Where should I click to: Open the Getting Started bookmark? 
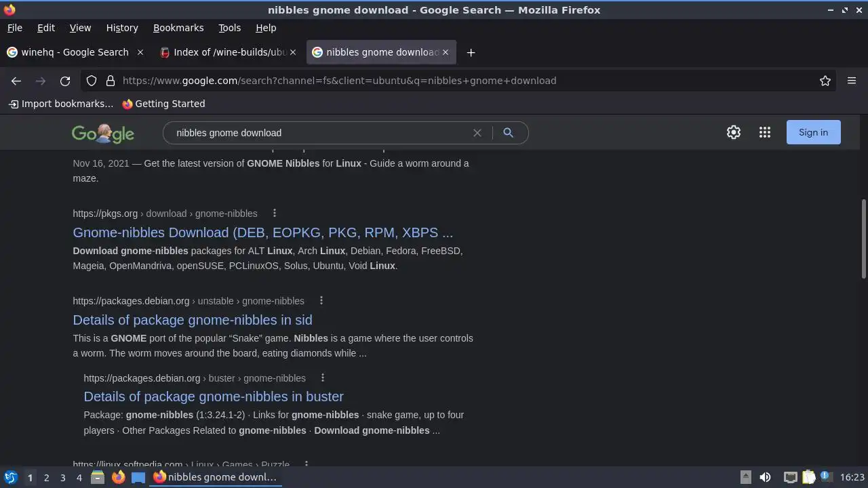click(x=163, y=104)
